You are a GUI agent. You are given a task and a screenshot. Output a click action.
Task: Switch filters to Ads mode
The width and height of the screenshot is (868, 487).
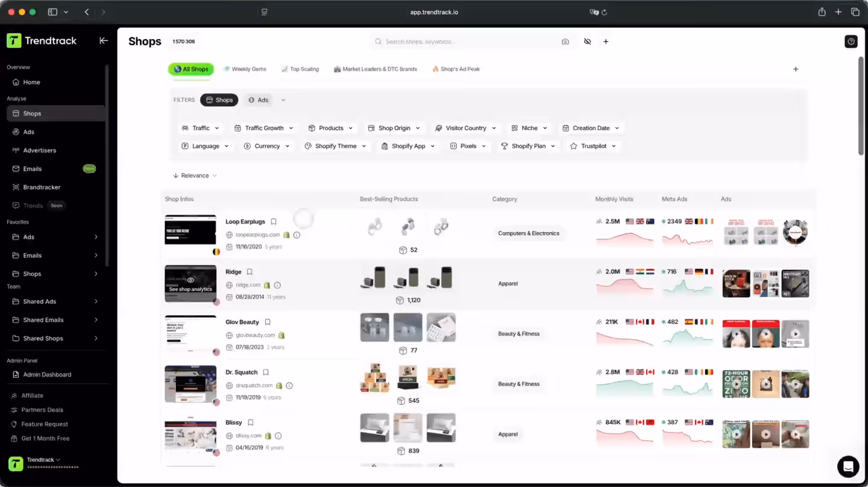tap(258, 99)
